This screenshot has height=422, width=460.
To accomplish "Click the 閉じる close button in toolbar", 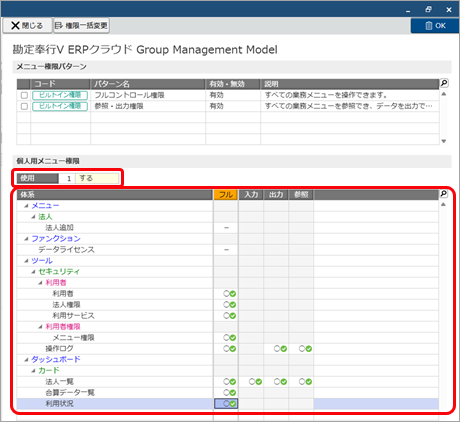I will 27,25.
